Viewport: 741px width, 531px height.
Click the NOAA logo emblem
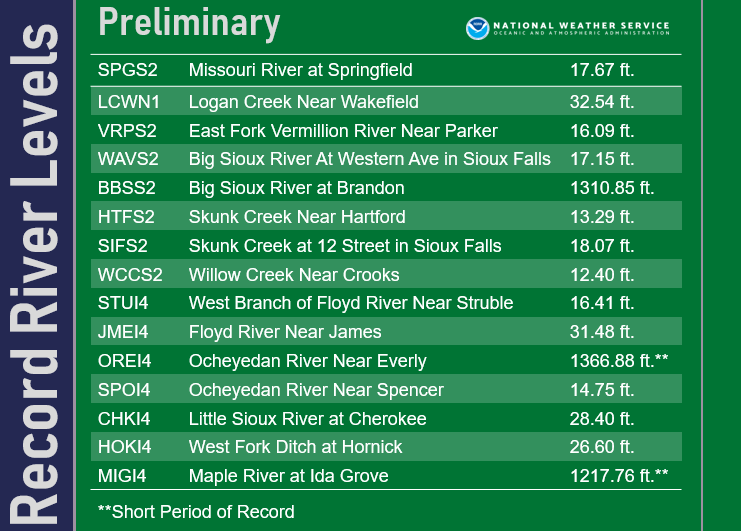tap(477, 28)
